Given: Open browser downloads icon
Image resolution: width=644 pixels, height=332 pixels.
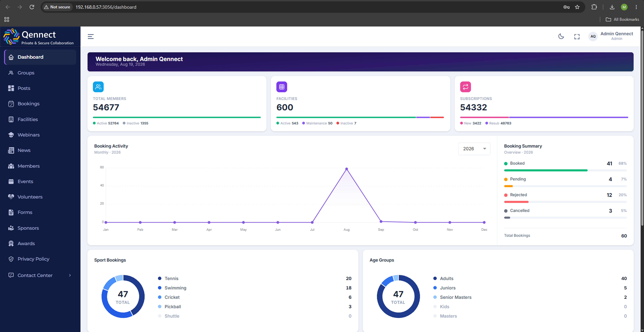Looking at the screenshot, I should (612, 7).
